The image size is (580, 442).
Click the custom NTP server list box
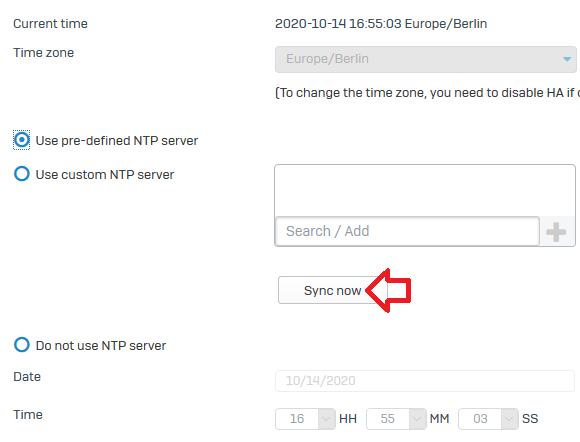(425, 190)
